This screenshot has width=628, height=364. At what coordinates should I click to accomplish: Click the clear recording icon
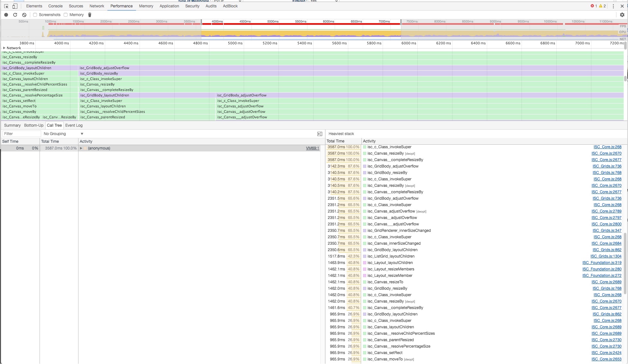tap(24, 15)
